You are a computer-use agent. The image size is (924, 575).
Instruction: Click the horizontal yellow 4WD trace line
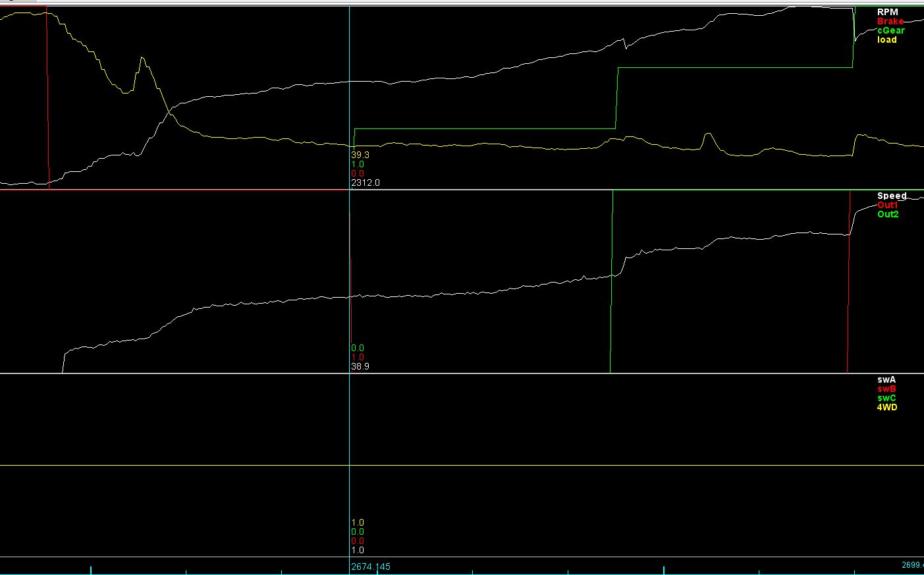[527, 465]
